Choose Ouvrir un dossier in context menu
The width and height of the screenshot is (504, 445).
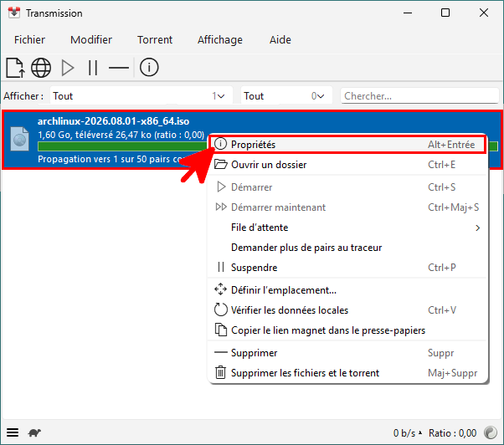click(348, 165)
